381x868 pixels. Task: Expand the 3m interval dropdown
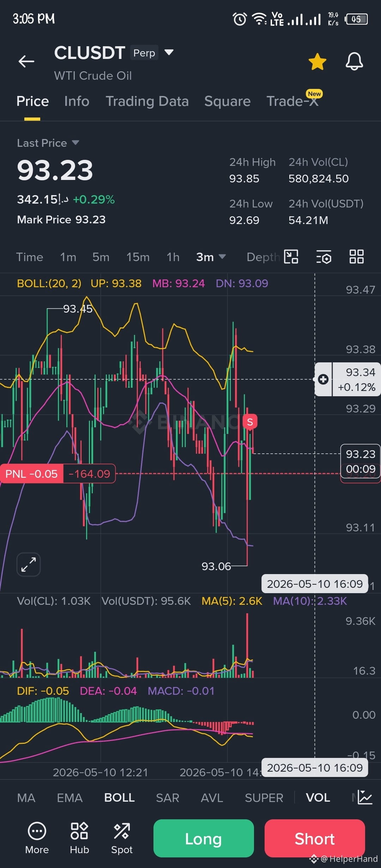coord(211,257)
